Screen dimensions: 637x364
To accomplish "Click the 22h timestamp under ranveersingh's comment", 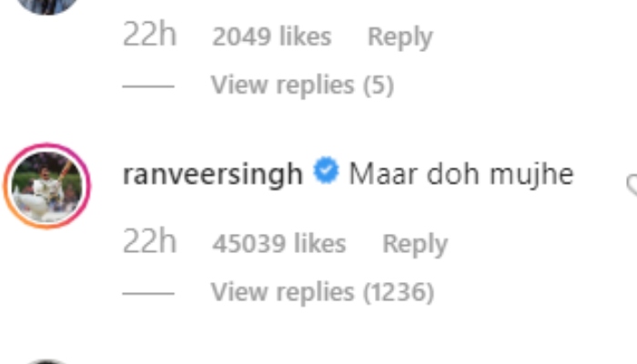I will [149, 241].
